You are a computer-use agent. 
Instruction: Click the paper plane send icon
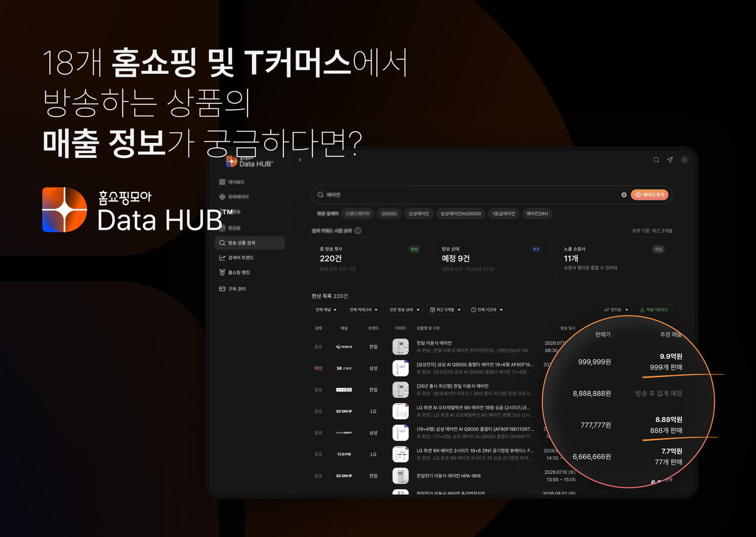point(670,160)
